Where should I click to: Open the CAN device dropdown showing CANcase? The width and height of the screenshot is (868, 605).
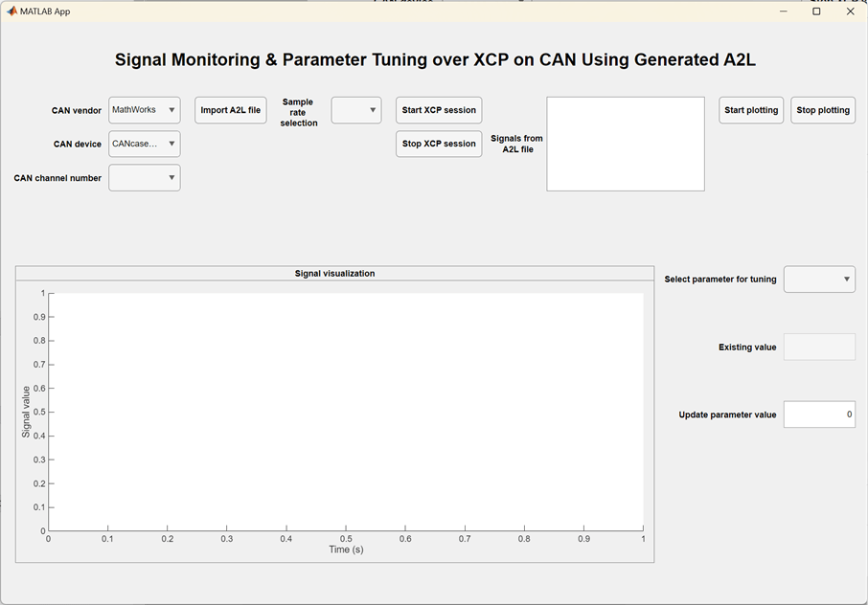(x=145, y=144)
